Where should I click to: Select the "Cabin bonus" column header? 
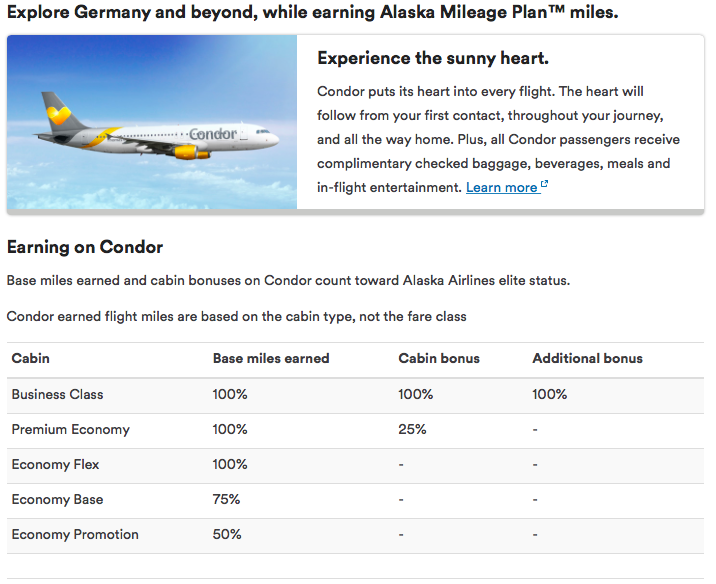[439, 358]
